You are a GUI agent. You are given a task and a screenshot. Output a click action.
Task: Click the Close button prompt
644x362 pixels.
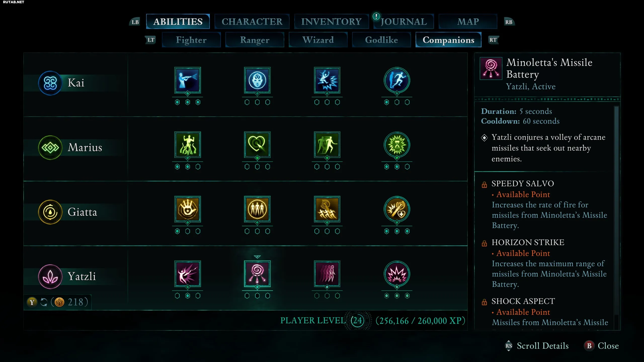tap(601, 346)
